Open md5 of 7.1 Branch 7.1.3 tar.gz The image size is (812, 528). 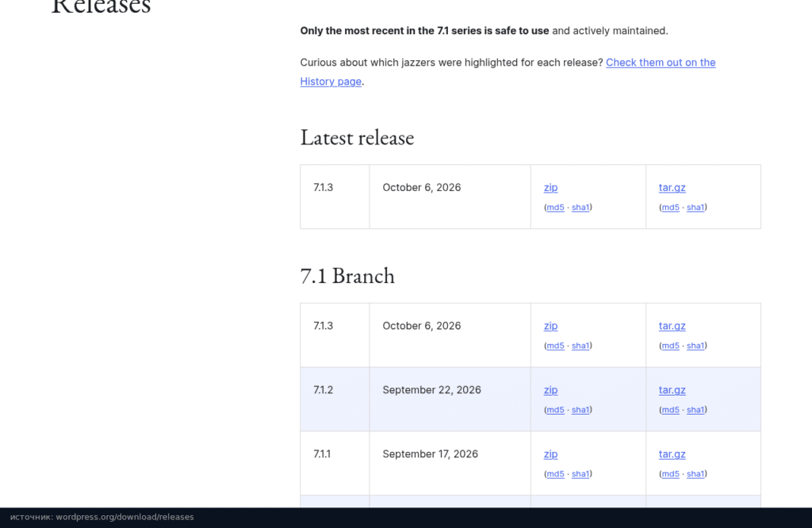tap(670, 346)
